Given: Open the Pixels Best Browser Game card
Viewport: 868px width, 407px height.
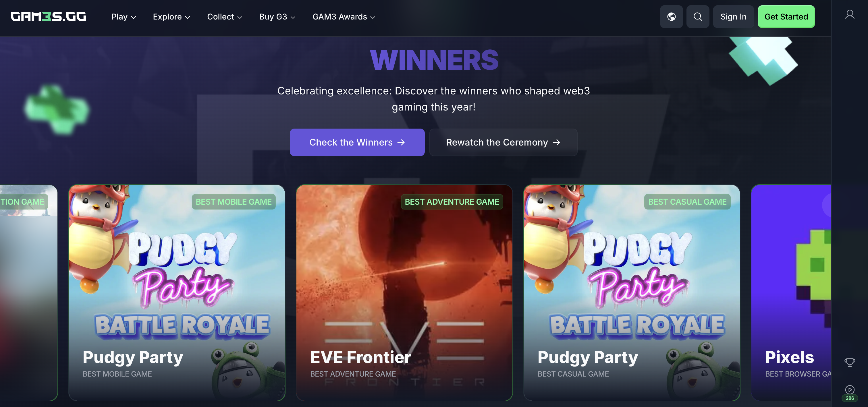Looking at the screenshot, I should [x=791, y=292].
